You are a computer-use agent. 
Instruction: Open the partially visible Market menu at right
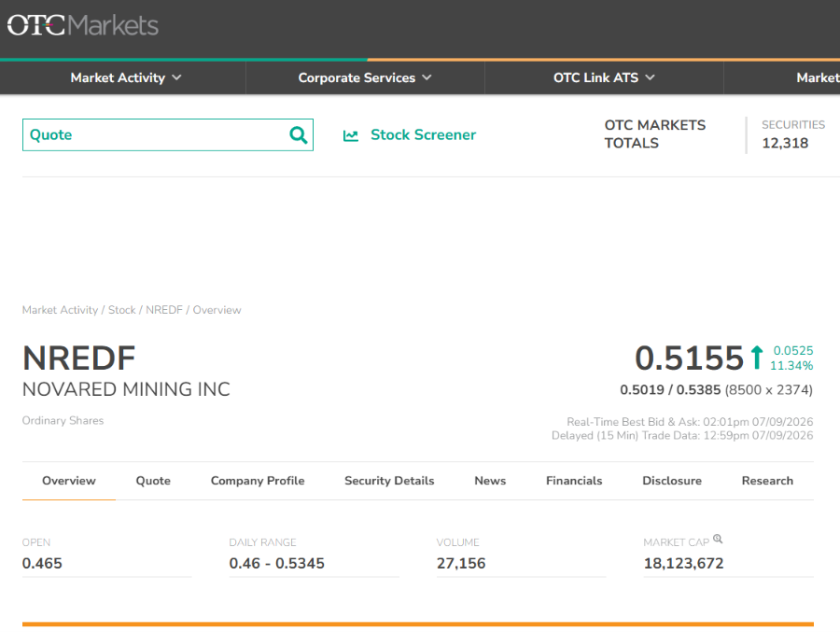click(x=818, y=77)
